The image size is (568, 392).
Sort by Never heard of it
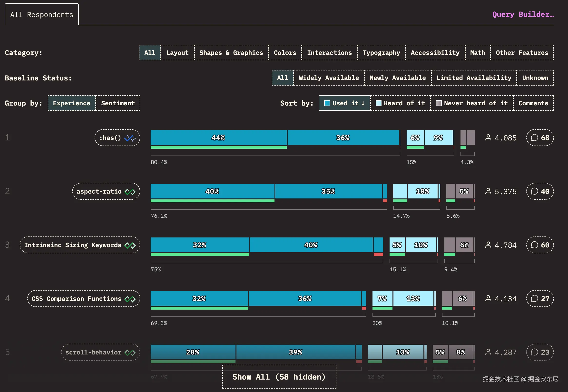pos(472,103)
